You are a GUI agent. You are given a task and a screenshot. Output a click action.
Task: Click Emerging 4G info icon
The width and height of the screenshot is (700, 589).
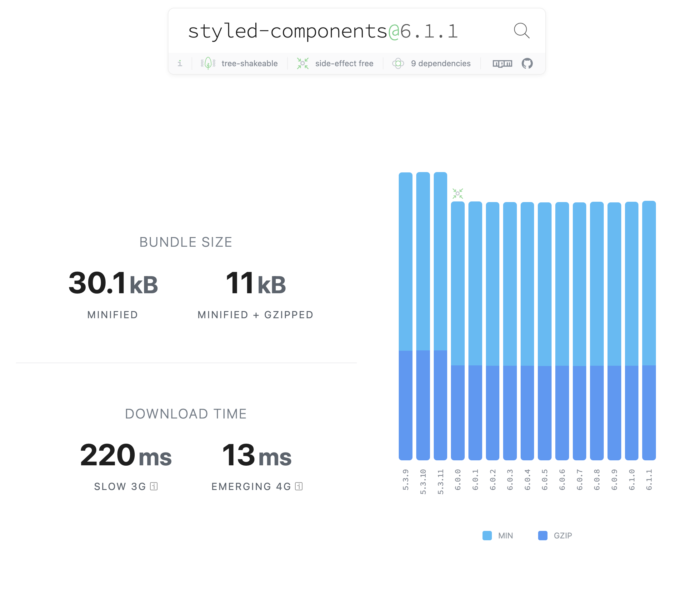[299, 486]
